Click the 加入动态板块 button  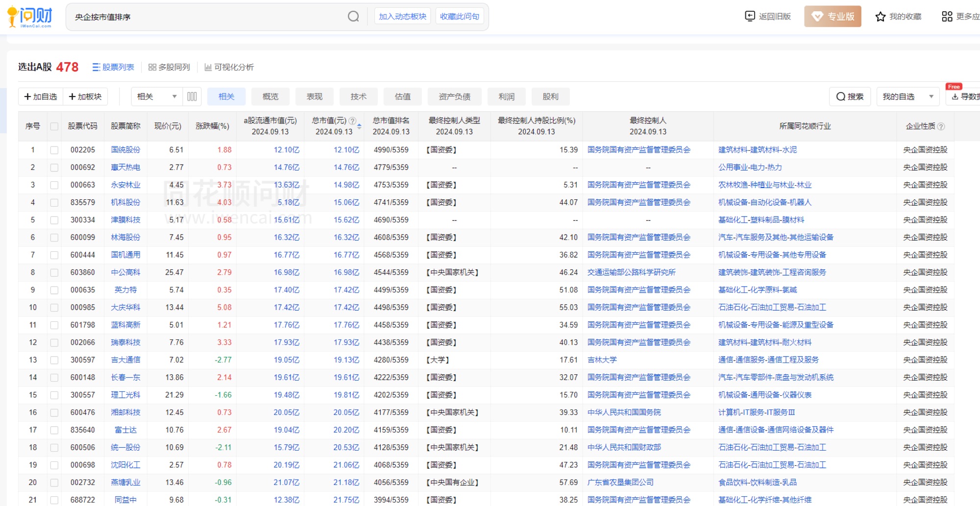402,16
